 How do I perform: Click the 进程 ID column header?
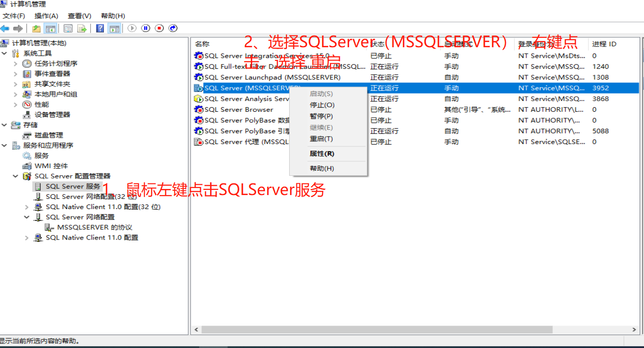pos(604,44)
